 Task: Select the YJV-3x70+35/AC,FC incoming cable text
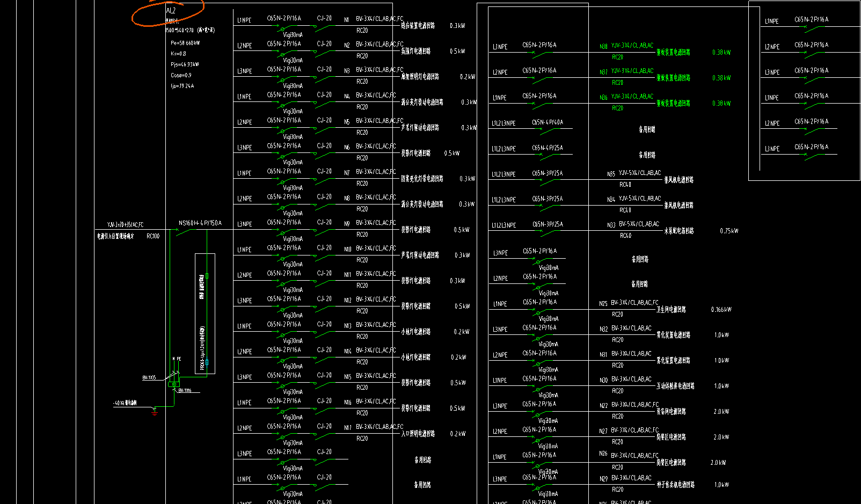(x=125, y=225)
